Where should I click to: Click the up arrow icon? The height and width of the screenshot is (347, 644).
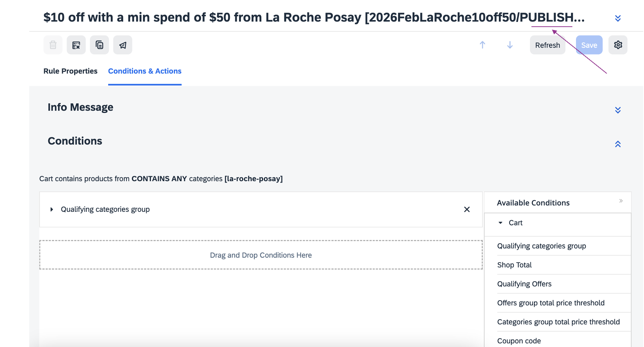coord(482,45)
